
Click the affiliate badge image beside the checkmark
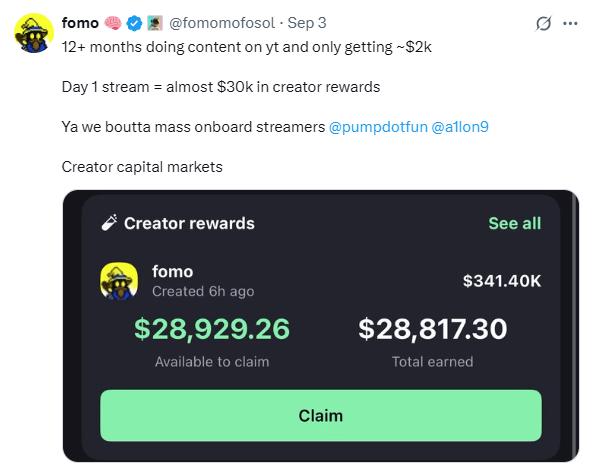tap(155, 23)
